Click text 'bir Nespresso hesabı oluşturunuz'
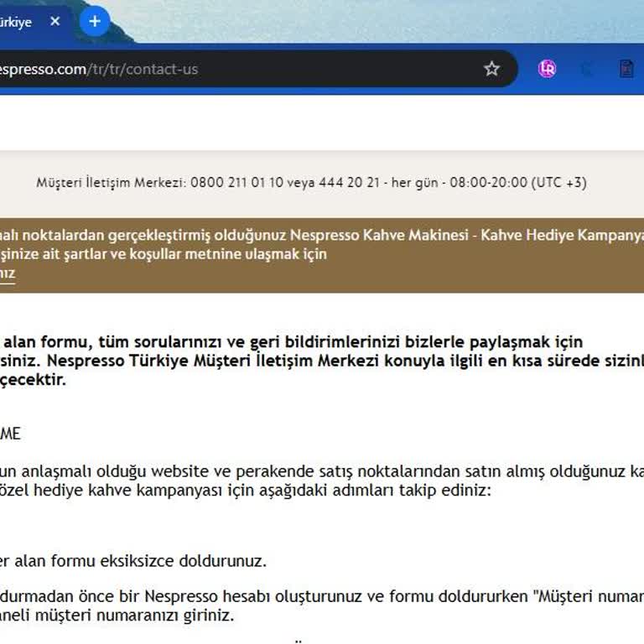Image resolution: width=644 pixels, height=644 pixels. pos(241,596)
